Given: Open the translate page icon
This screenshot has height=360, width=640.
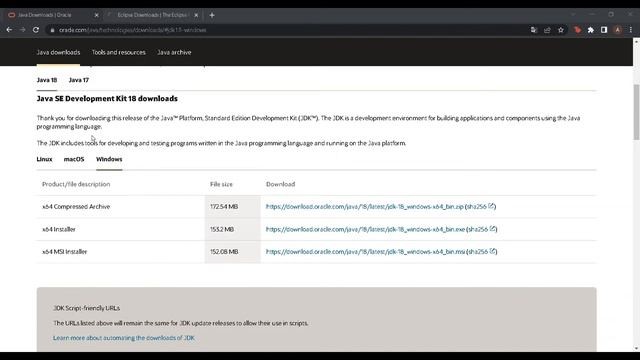Looking at the screenshot, I should pyautogui.click(x=534, y=30).
